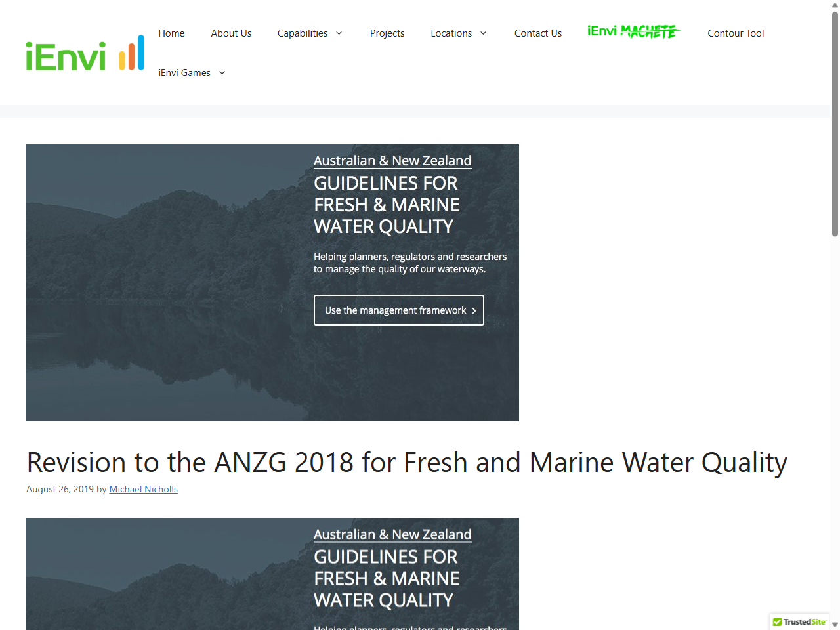The width and height of the screenshot is (840, 630).
Task: Go to the Contact Us page
Action: click(x=538, y=33)
